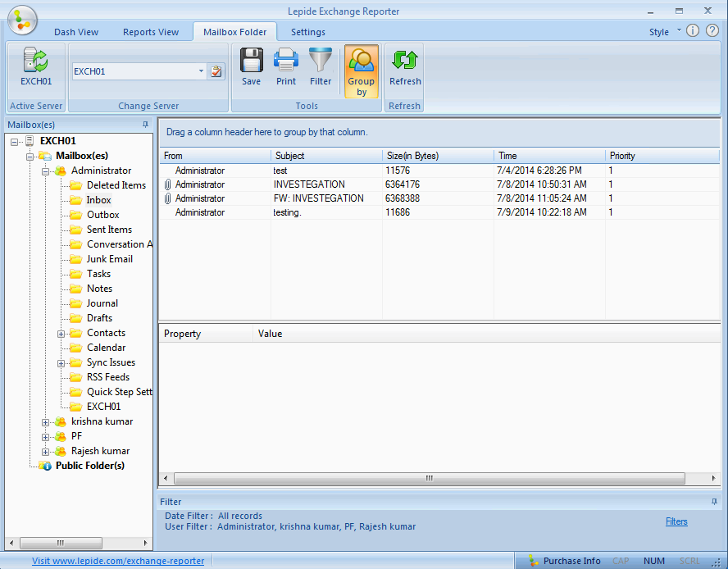
Task: Click the Lepide application orb button
Action: coord(22,20)
